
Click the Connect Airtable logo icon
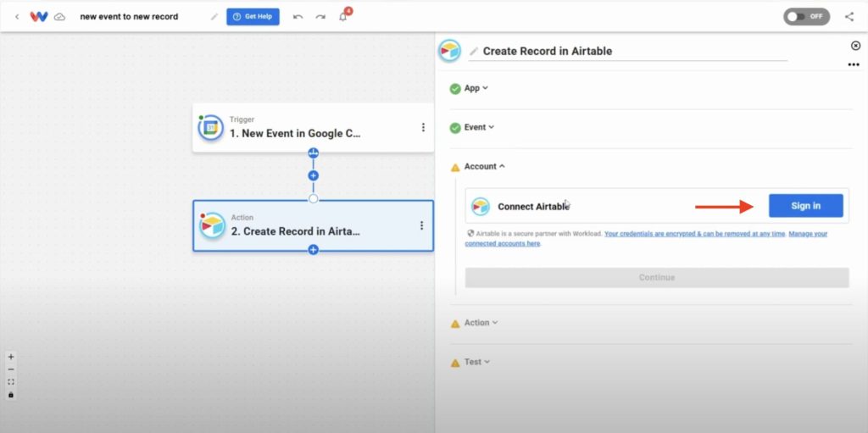[481, 207]
